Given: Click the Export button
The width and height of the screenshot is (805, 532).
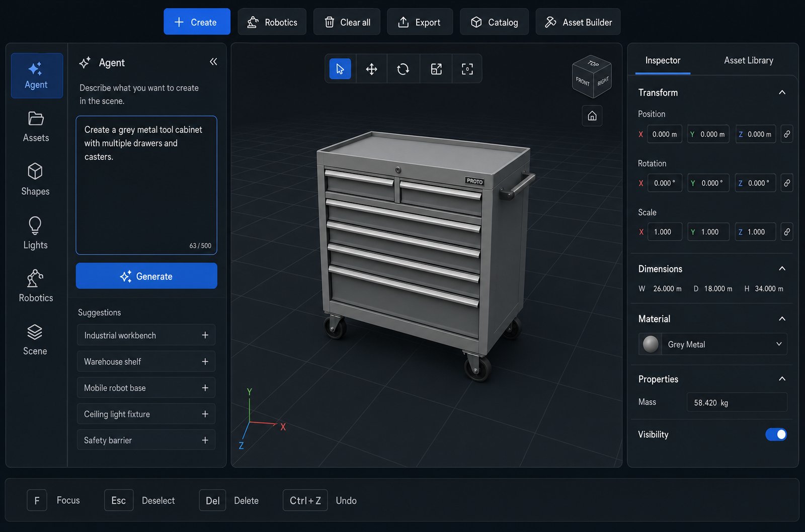Looking at the screenshot, I should (x=420, y=22).
